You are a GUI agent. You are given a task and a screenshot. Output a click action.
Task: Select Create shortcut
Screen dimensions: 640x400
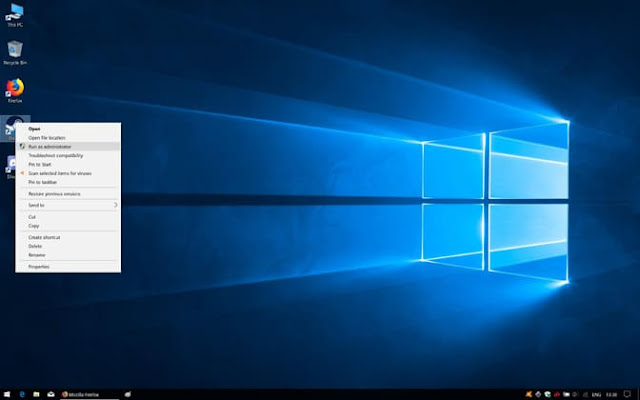point(68,237)
